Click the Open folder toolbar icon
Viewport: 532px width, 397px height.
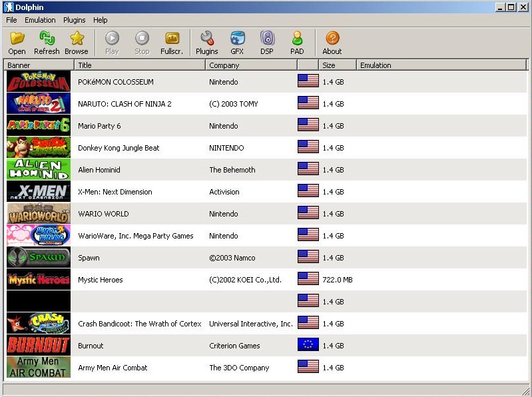(17, 38)
